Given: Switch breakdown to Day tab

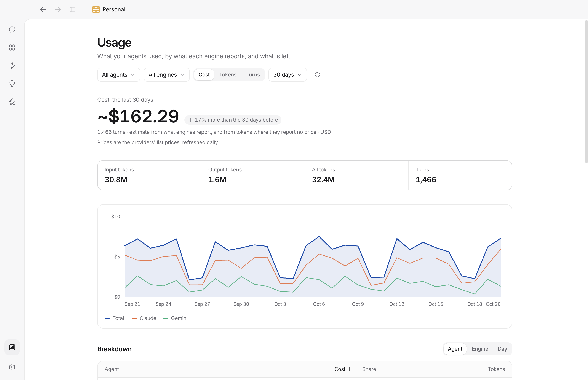Looking at the screenshot, I should click(x=502, y=349).
